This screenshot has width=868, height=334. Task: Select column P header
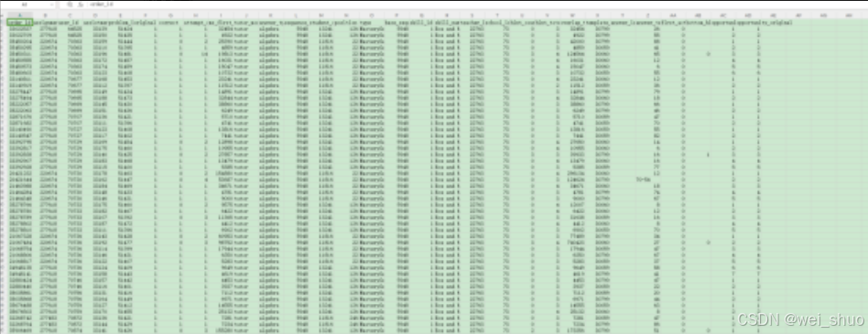pos(396,15)
